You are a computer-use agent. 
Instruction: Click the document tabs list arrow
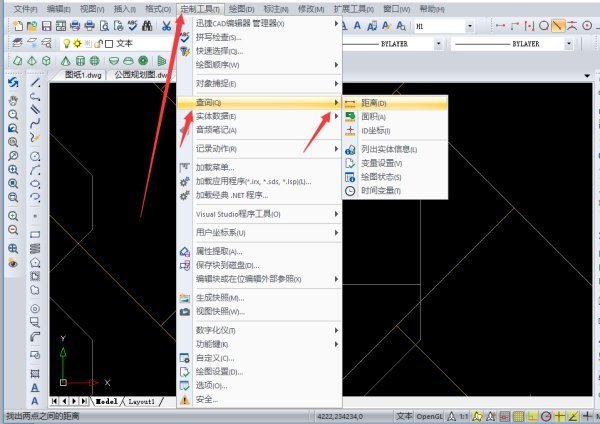pos(587,75)
